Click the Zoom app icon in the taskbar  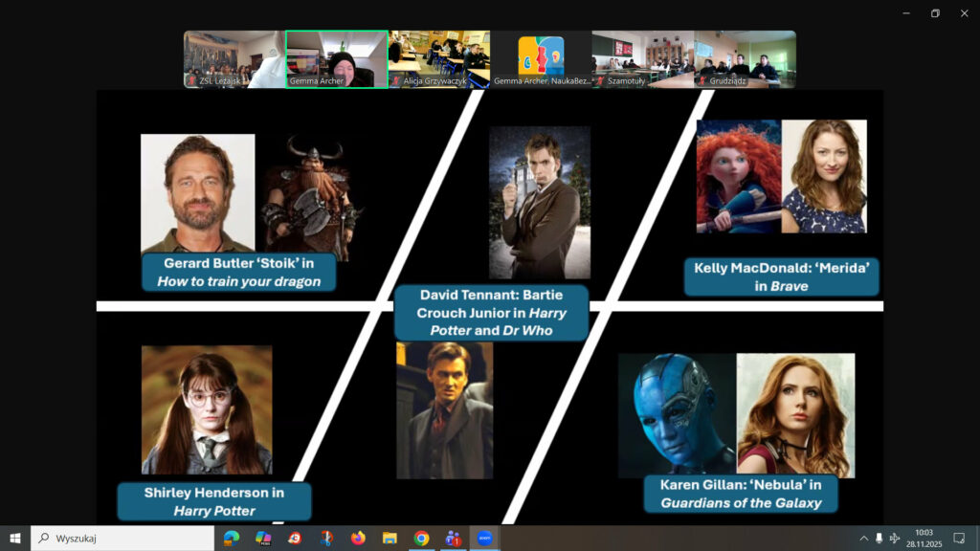(x=484, y=539)
